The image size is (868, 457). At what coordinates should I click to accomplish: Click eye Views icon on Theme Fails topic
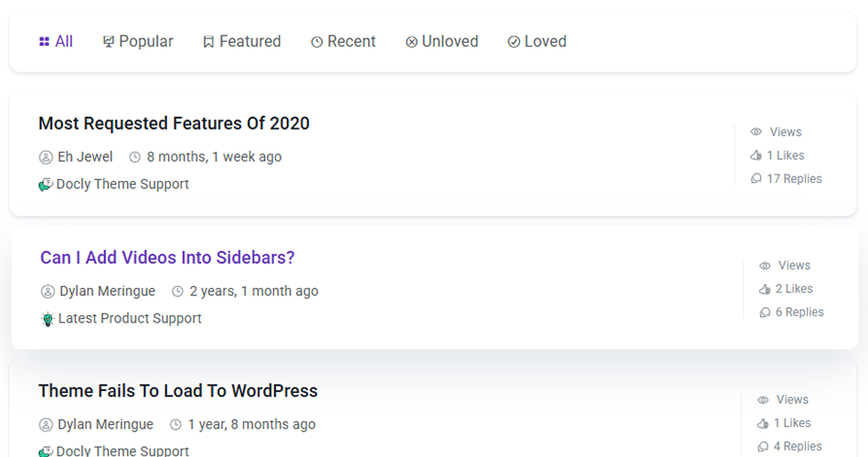tap(763, 400)
